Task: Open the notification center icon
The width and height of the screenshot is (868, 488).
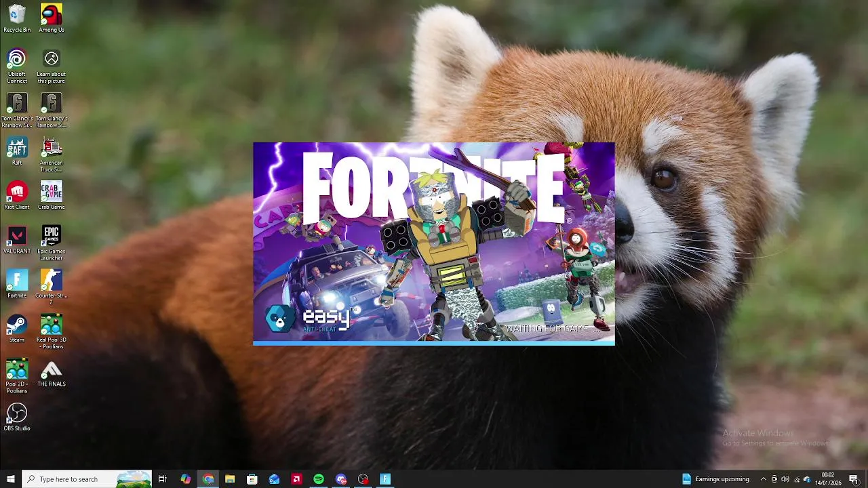Action: (x=854, y=479)
